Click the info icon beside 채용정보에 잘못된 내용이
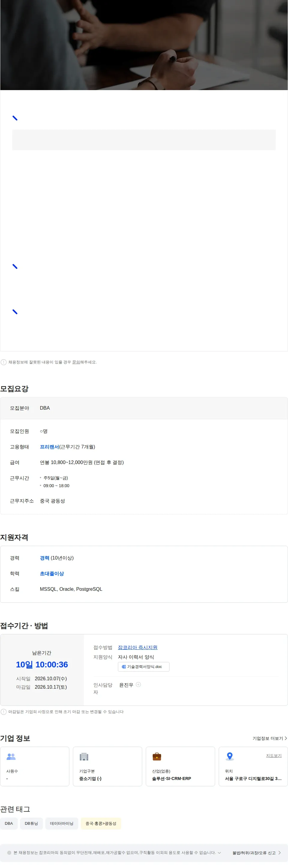This screenshot has height=868, width=288. pos(4,362)
